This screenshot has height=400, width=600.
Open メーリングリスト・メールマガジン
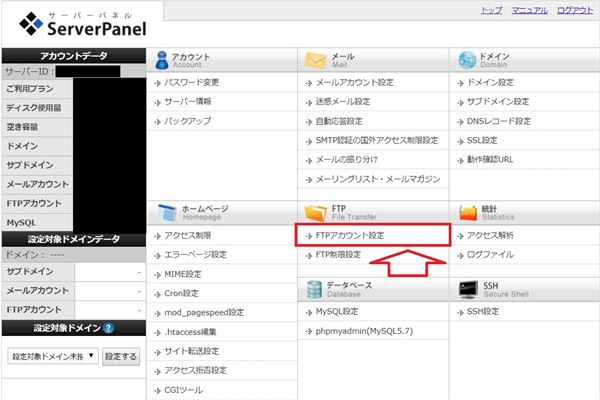tap(378, 179)
